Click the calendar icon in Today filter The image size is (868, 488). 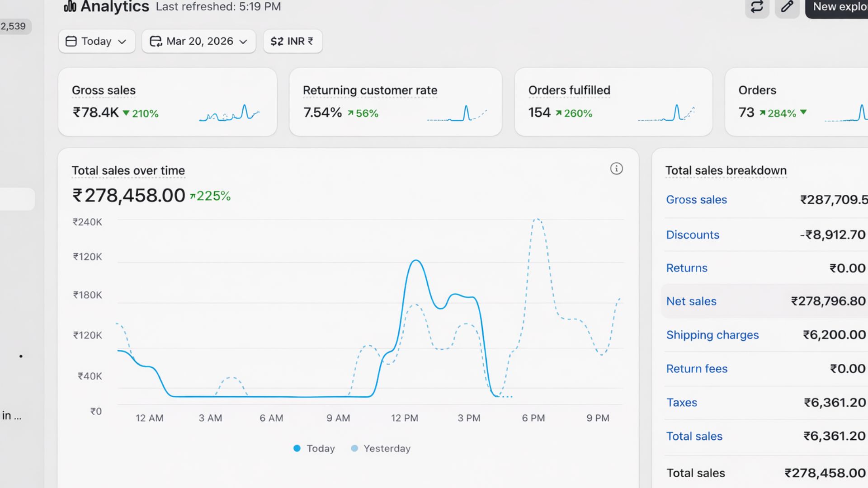pyautogui.click(x=71, y=41)
